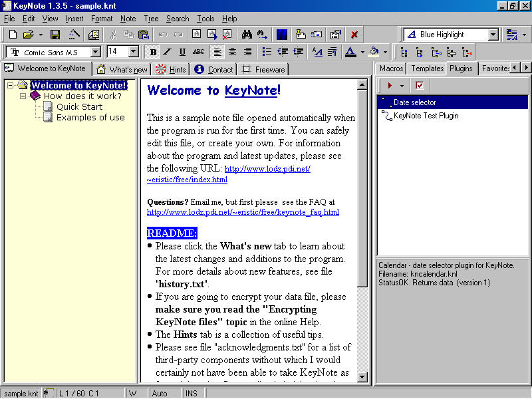Select KeyNote Test Plugin in the list
Image resolution: width=532 pixels, height=399 pixels.
click(426, 116)
